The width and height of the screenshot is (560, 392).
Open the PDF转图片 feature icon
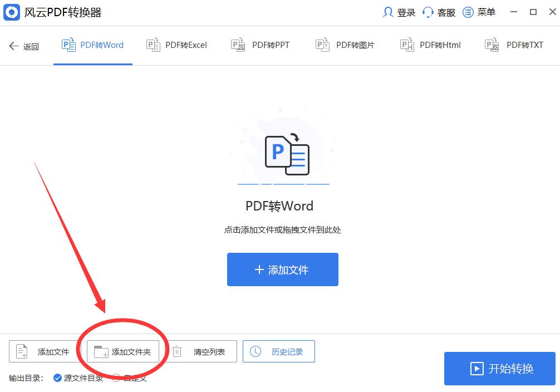pyautogui.click(x=322, y=45)
